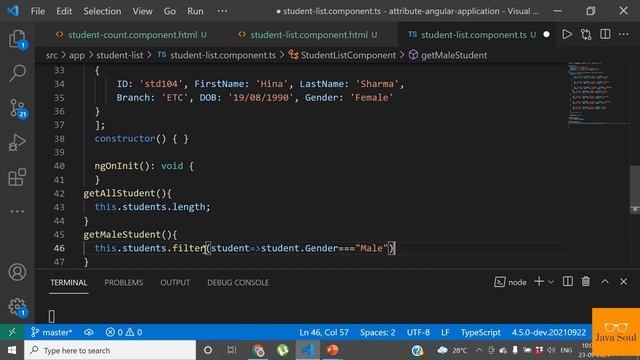Split the editor to the right
Viewport: 640px width, 360px height.
(605, 35)
